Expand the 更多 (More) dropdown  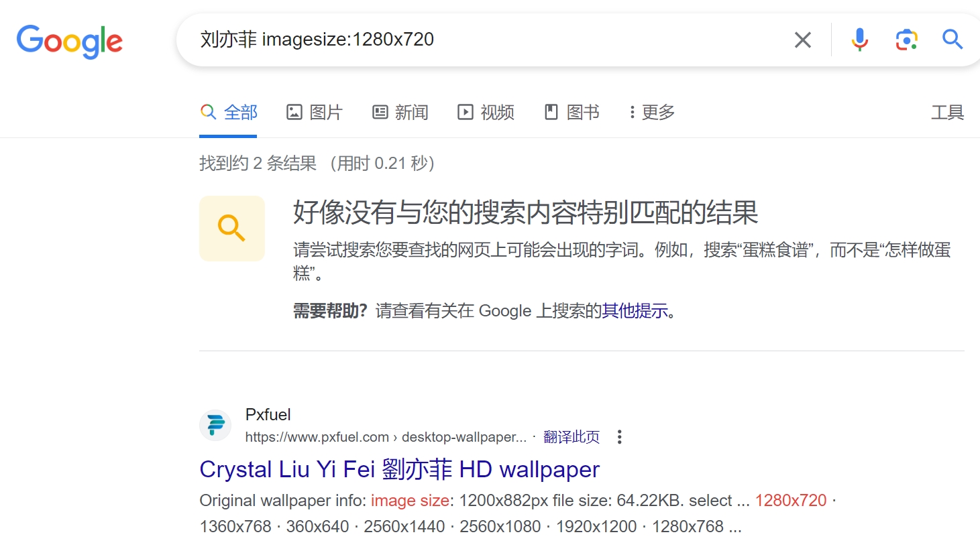click(651, 113)
